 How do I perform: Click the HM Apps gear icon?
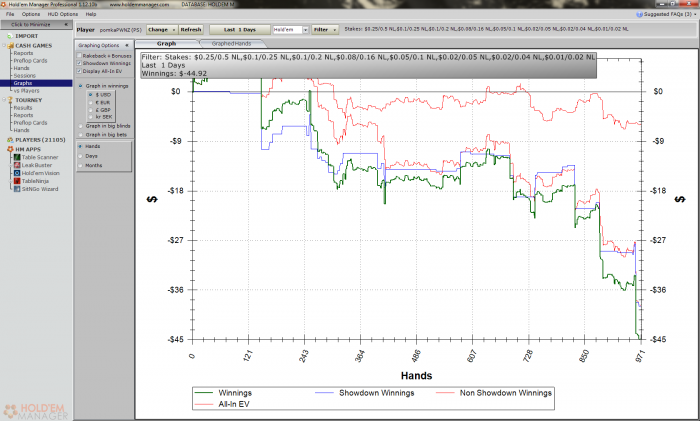[x=10, y=149]
